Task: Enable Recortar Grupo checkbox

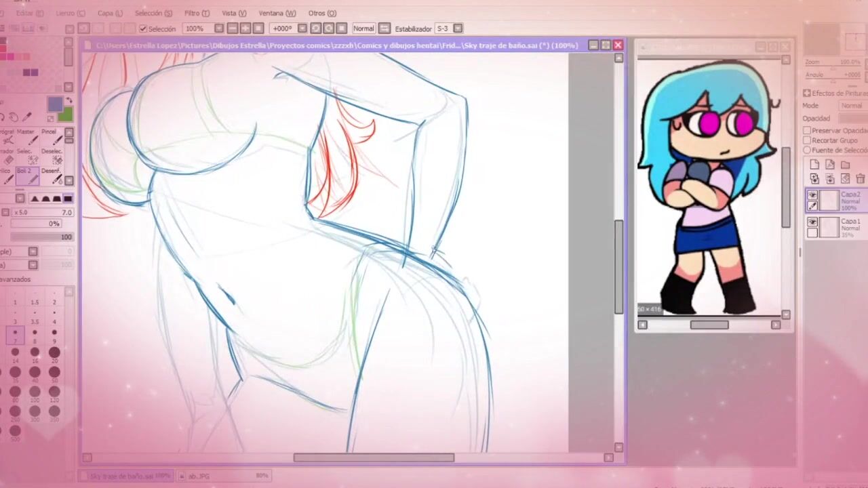Action: tap(807, 140)
